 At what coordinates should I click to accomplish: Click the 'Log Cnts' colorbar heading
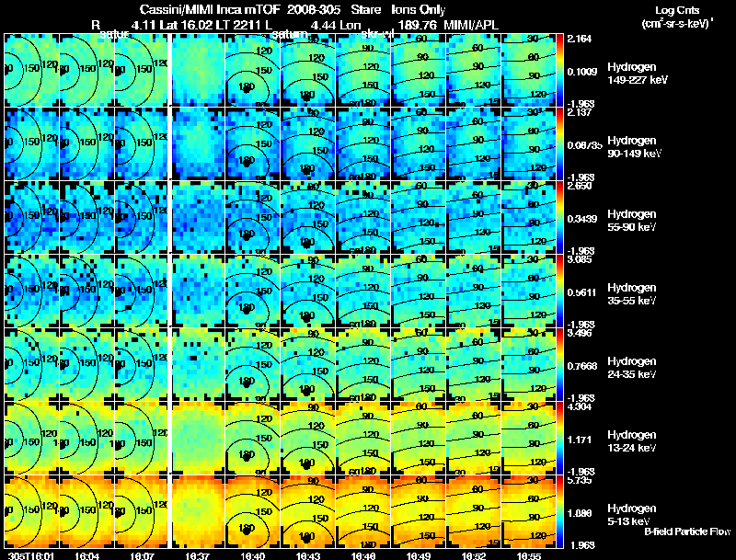(x=677, y=10)
